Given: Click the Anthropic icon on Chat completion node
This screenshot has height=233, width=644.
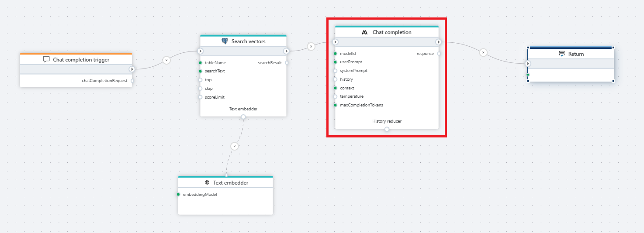Looking at the screenshot, I should click(364, 32).
